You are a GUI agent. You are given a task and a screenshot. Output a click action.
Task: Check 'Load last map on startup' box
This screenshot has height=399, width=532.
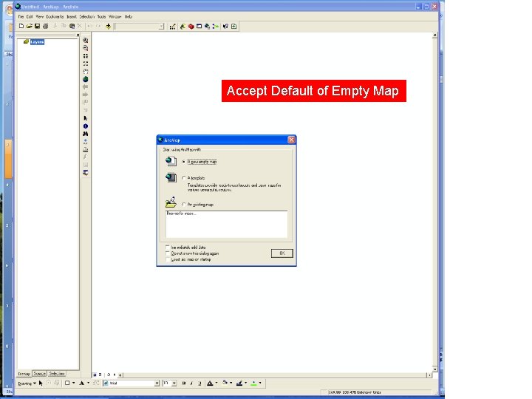click(x=168, y=259)
